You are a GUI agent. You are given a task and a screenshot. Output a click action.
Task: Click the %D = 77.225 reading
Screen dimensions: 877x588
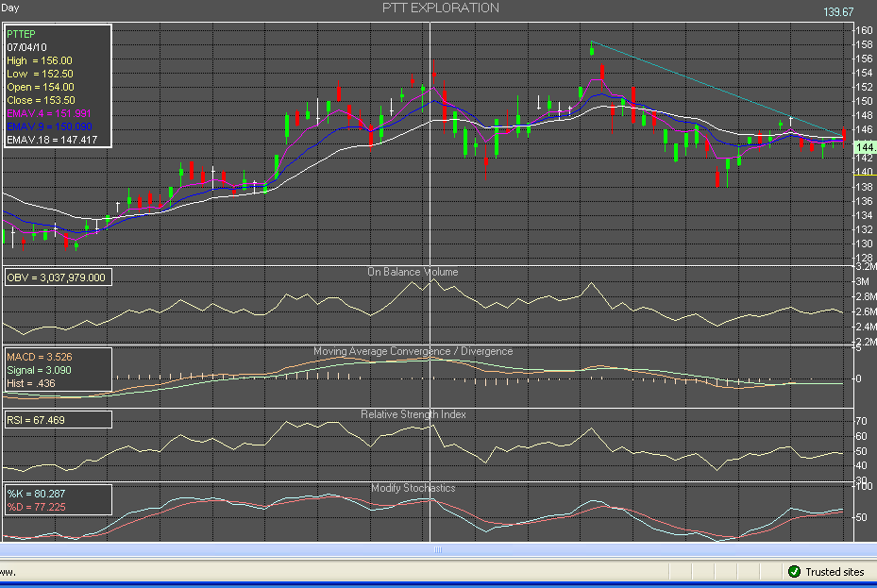coord(37,507)
